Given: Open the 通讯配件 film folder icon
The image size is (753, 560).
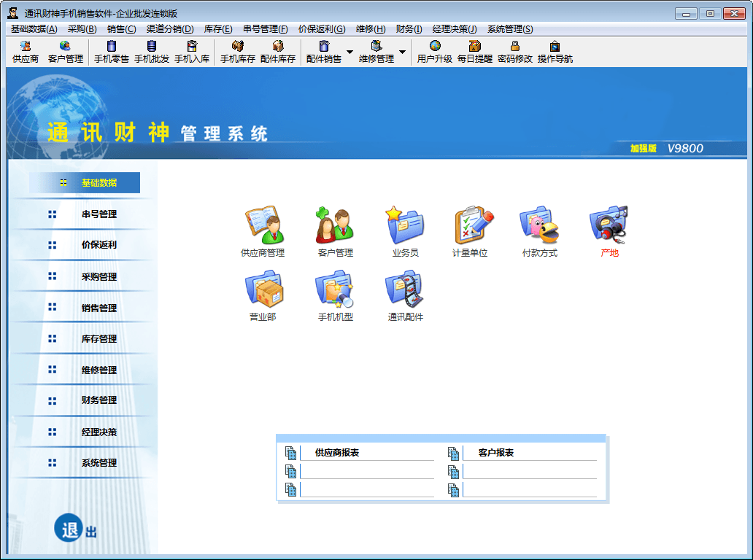Looking at the screenshot, I should pyautogui.click(x=405, y=289).
